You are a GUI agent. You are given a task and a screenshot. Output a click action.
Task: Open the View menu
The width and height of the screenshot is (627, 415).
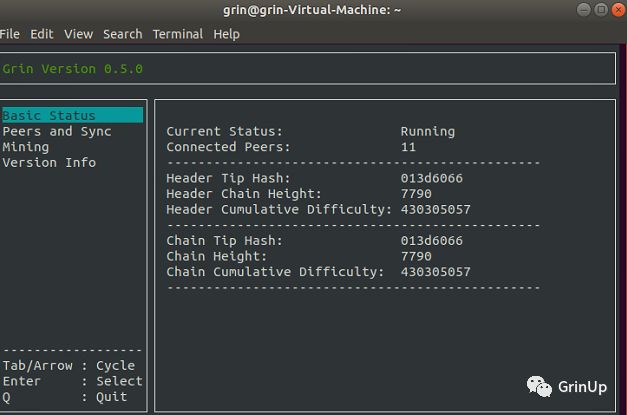coord(78,34)
